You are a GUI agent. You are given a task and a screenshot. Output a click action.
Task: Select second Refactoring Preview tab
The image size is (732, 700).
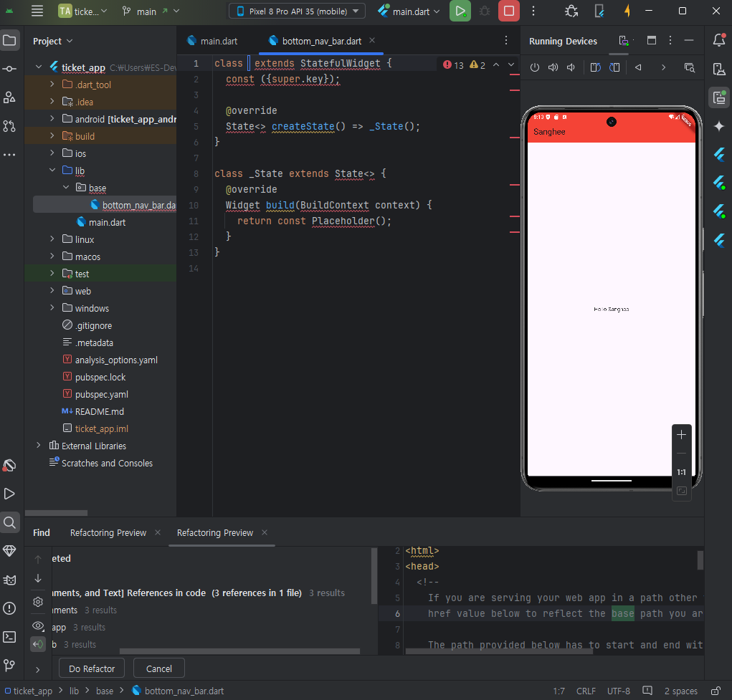(x=215, y=532)
